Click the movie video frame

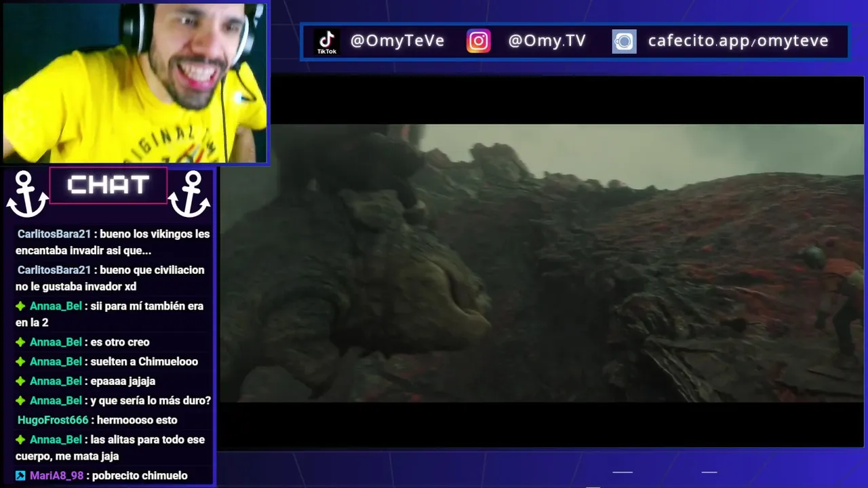click(x=542, y=263)
